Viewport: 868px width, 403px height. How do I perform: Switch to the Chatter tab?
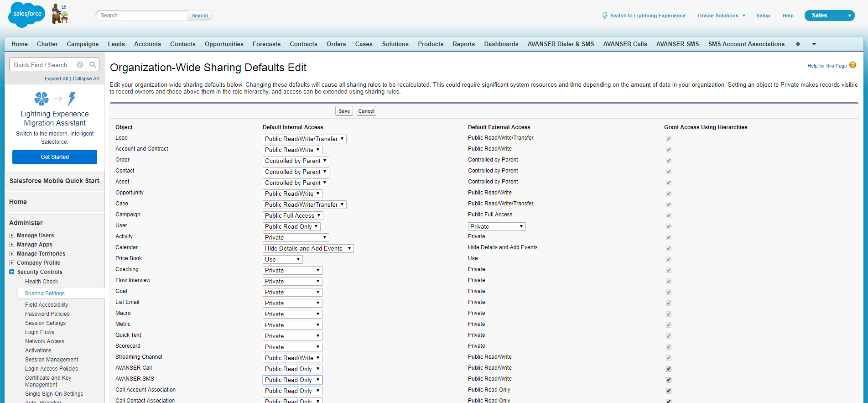tap(47, 44)
